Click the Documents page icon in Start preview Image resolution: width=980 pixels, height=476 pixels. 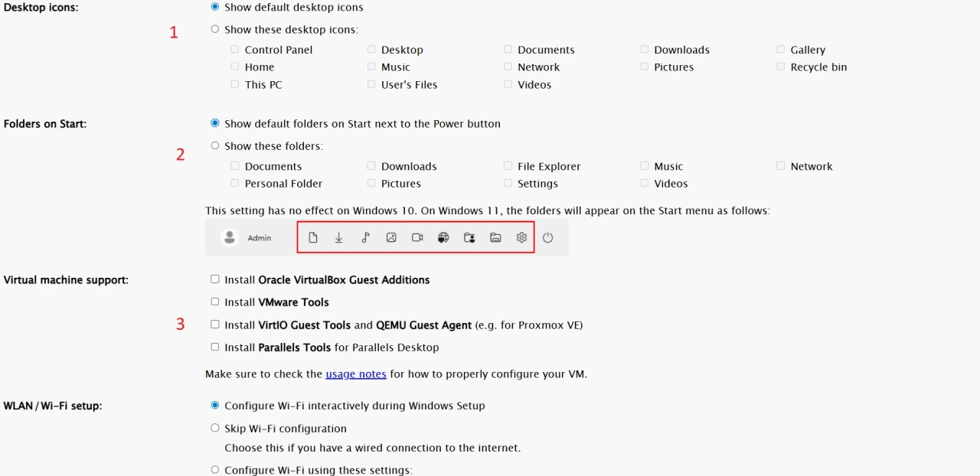313,238
